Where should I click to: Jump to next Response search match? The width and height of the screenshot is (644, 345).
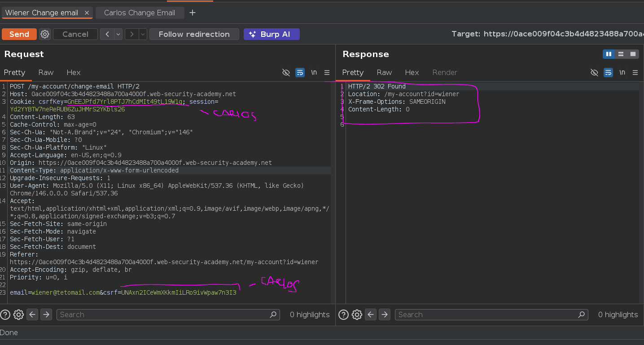(385, 314)
